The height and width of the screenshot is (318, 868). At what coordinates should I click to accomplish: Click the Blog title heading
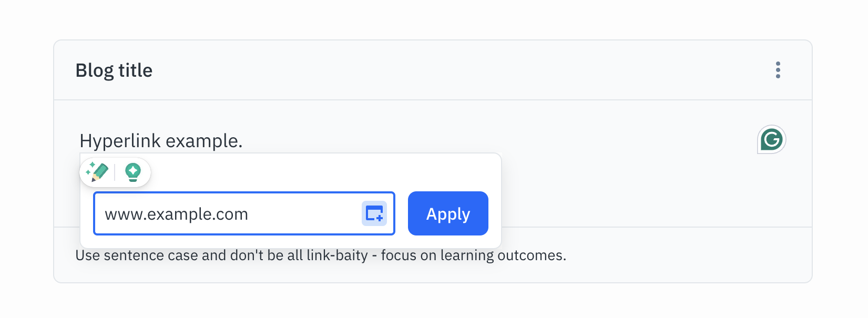[115, 70]
